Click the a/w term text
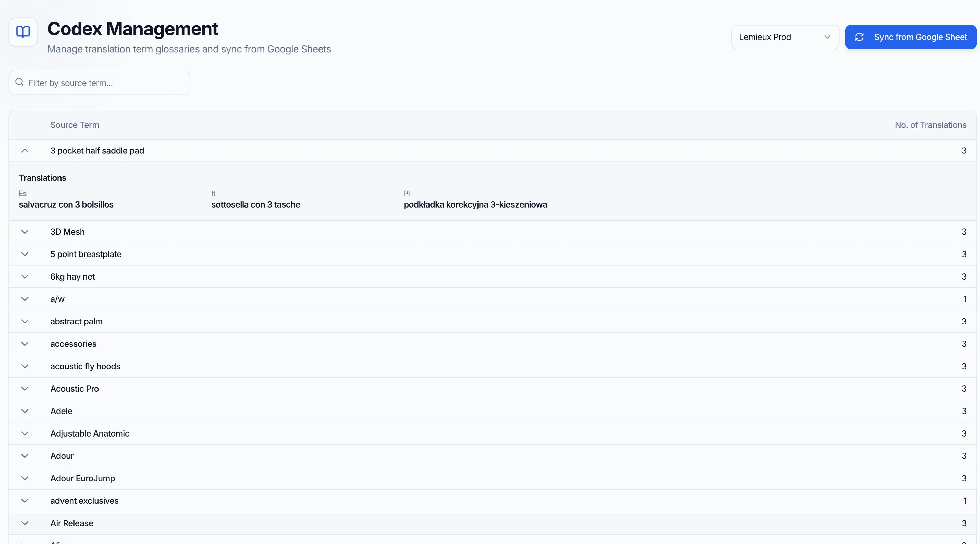Viewport: 980px width, 544px height. pyautogui.click(x=57, y=299)
